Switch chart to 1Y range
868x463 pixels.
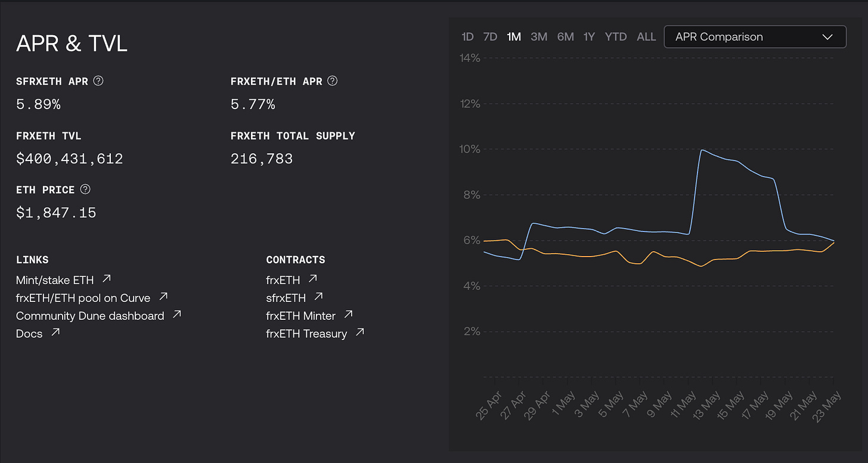point(589,37)
